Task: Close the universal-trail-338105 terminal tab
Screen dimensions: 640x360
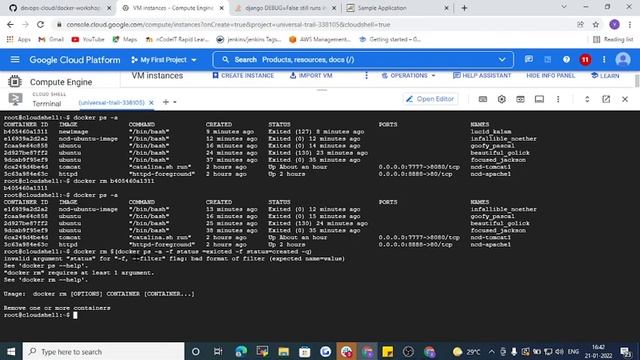Action: [x=151, y=102]
